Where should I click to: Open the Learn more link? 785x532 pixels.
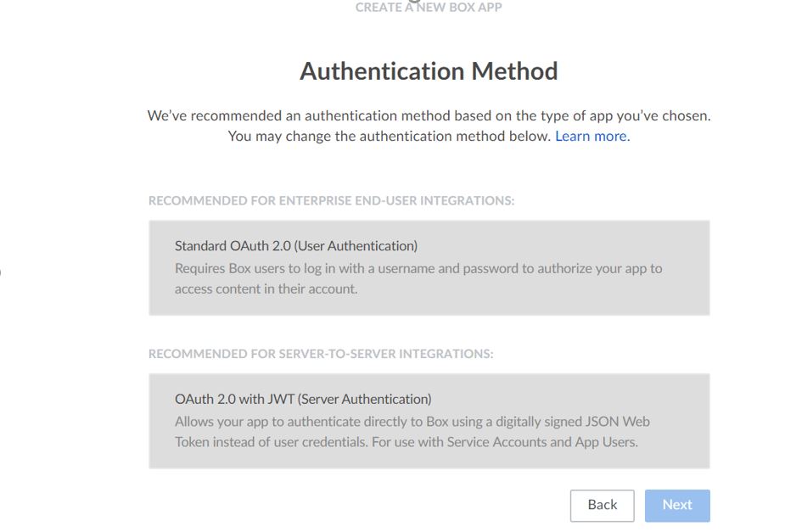[x=592, y=136]
